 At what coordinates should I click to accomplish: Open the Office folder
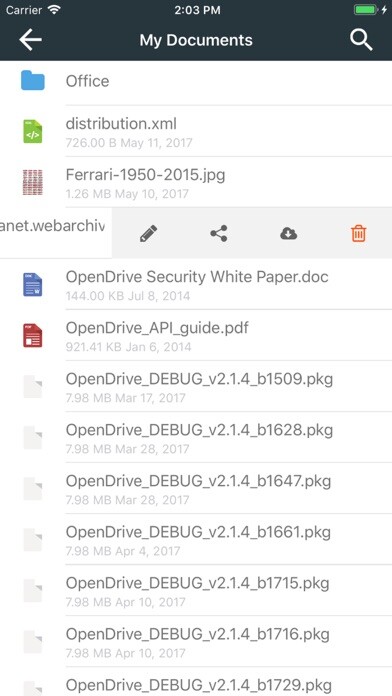click(196, 81)
